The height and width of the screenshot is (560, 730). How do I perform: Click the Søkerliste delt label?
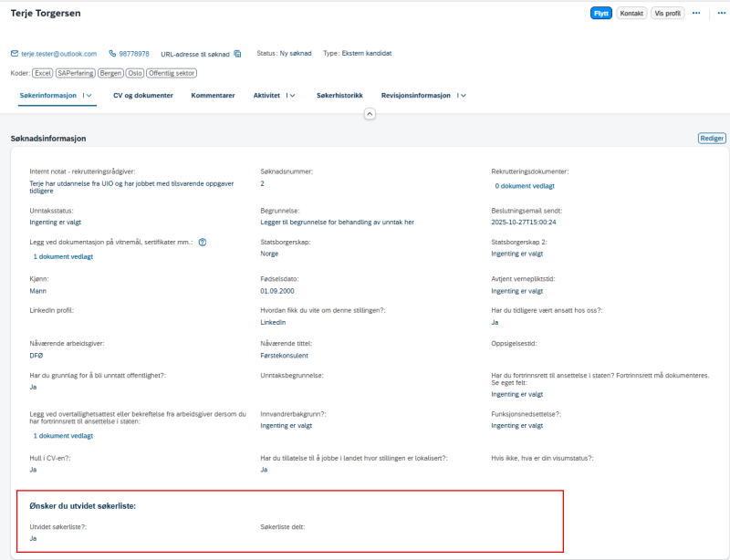(x=283, y=527)
